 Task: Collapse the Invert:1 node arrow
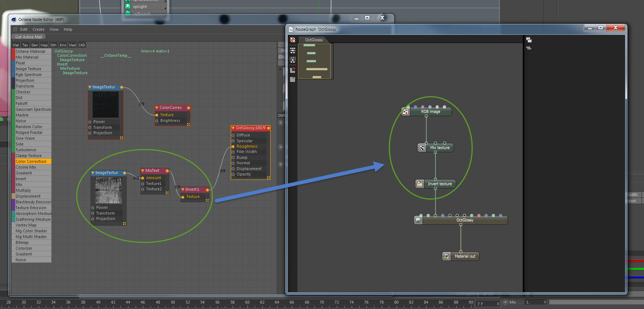(x=183, y=190)
